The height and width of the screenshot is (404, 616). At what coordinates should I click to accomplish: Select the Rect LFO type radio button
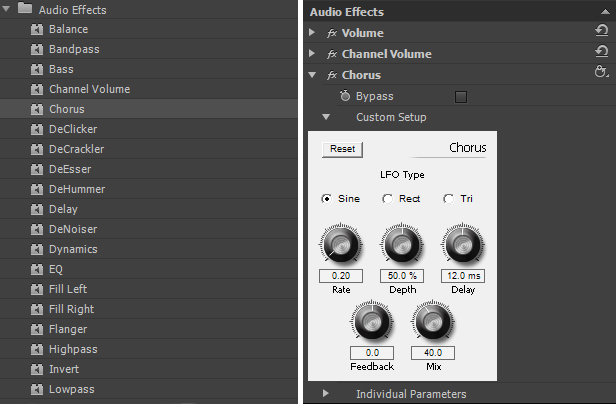click(x=388, y=199)
